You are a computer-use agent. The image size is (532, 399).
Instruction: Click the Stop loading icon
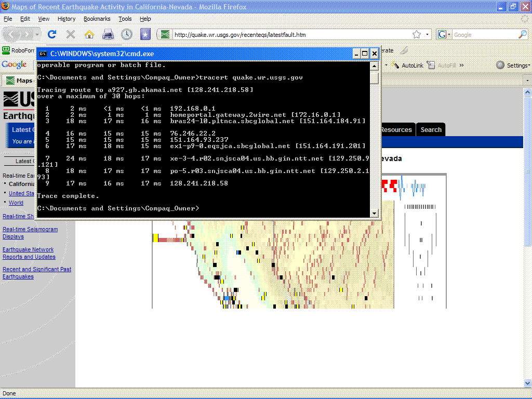pos(71,35)
